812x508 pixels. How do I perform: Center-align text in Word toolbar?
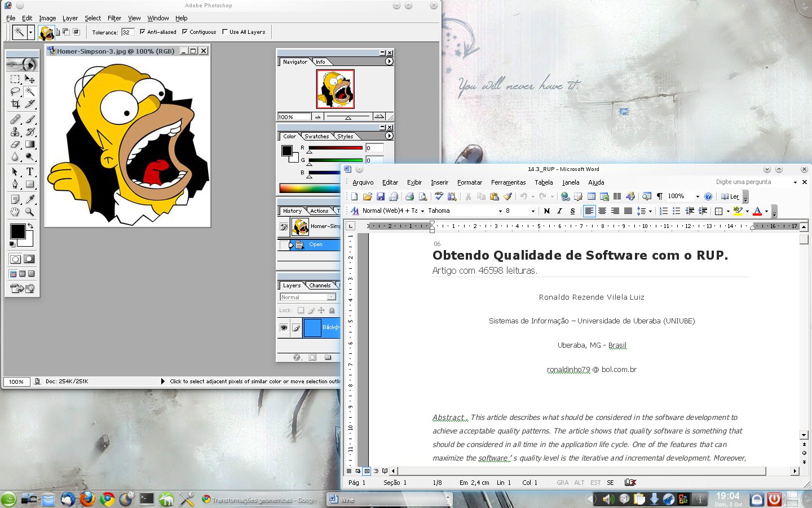(602, 211)
